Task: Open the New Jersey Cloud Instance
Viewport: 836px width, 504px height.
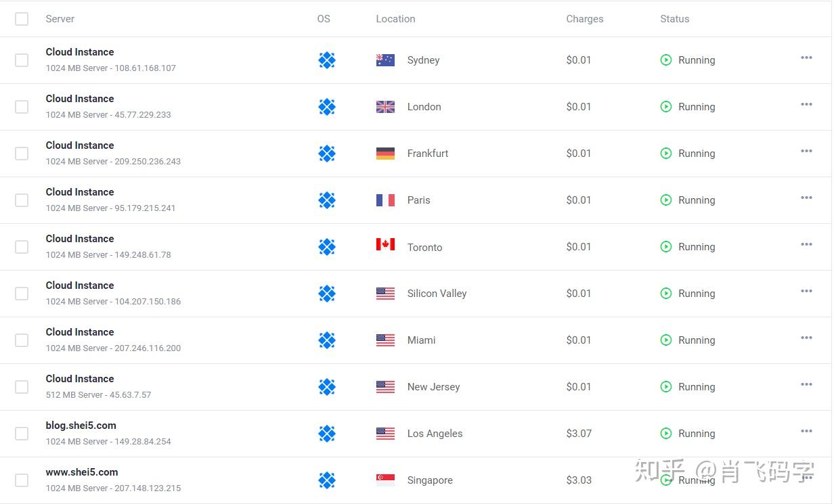Action: (x=80, y=379)
